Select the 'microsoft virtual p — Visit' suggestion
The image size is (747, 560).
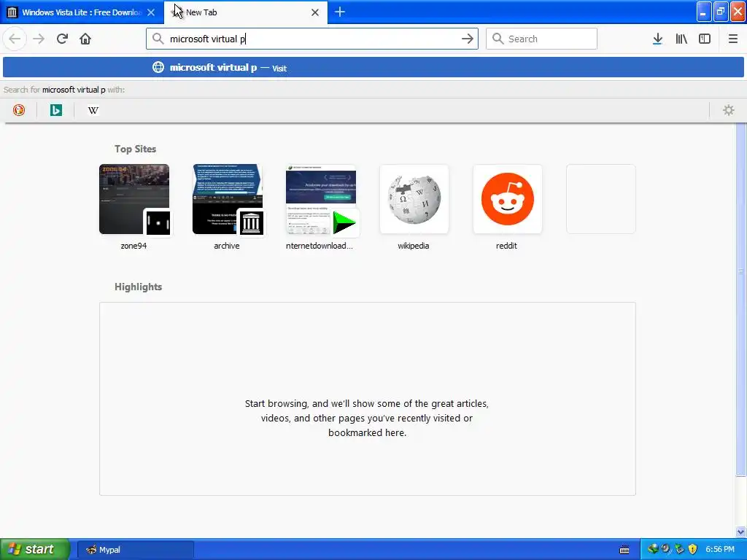pos(373,67)
